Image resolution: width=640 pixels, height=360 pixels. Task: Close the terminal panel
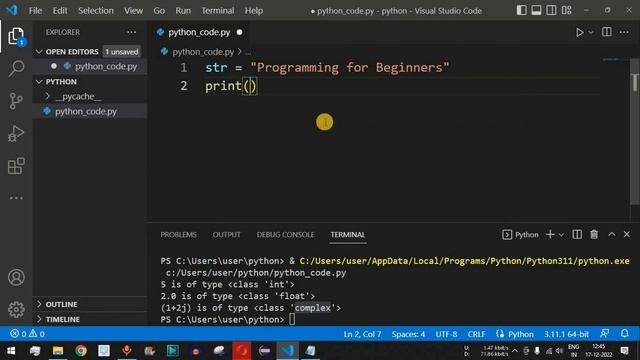tap(627, 234)
